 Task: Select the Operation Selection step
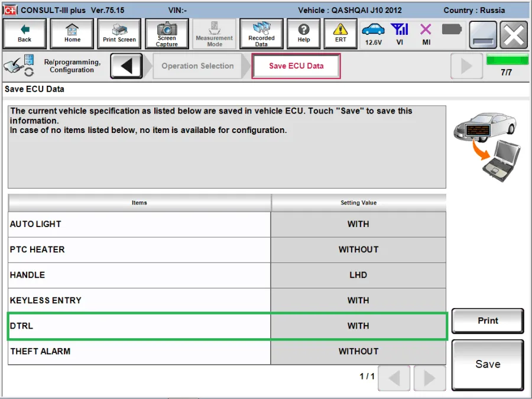(x=197, y=66)
